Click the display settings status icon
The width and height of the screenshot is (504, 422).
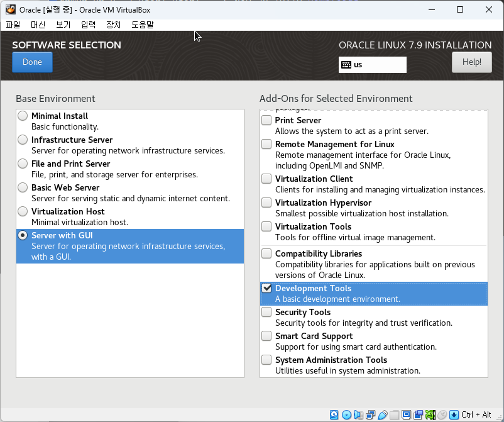point(407,414)
